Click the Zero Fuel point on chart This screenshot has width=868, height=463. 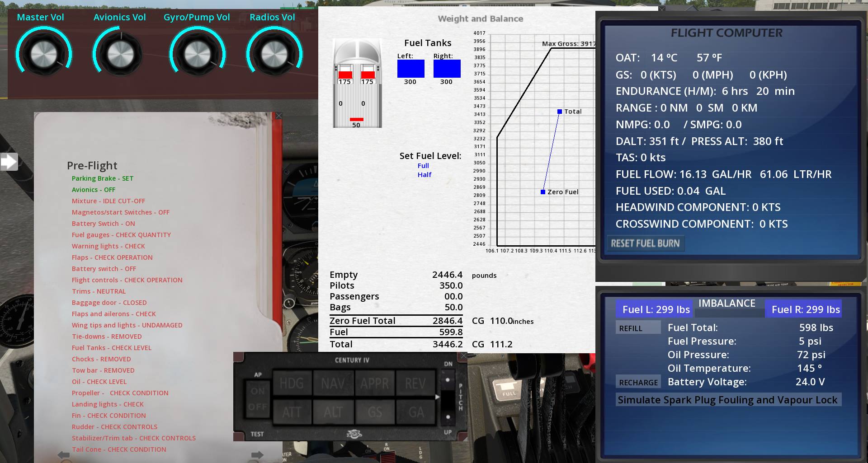(543, 192)
